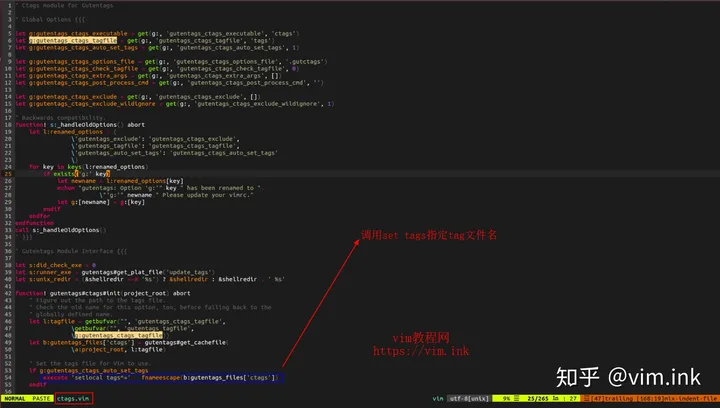
Task: Click 'let s:unix_redir' on line 40
Action: tap(150, 279)
